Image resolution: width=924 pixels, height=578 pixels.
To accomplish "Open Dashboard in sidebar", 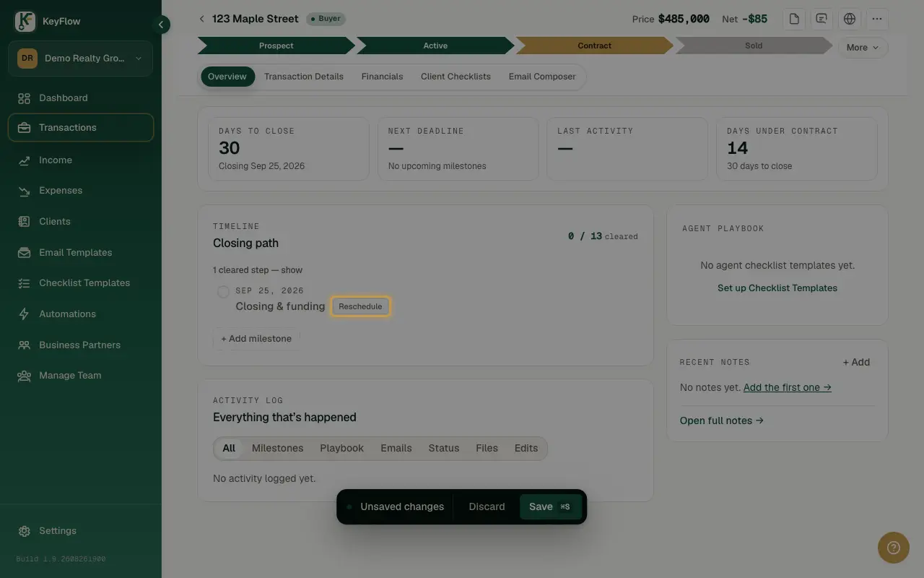I will (81, 98).
